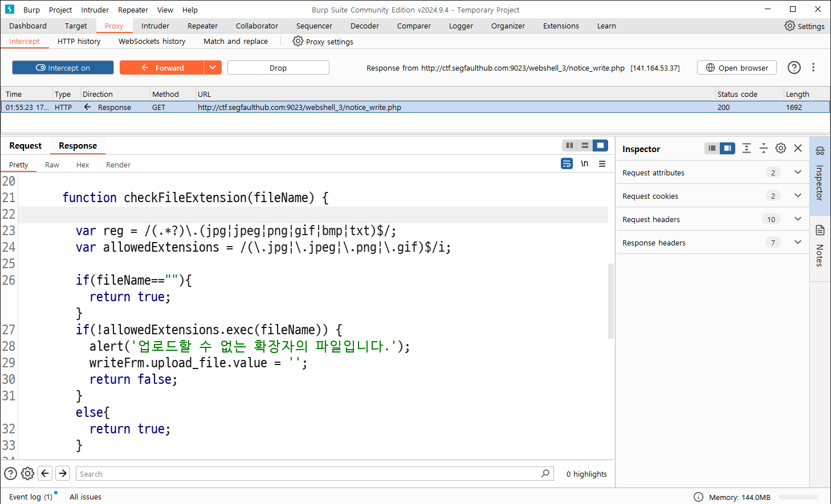The image size is (831, 504).
Task: Open the Project menu
Action: pos(60,10)
